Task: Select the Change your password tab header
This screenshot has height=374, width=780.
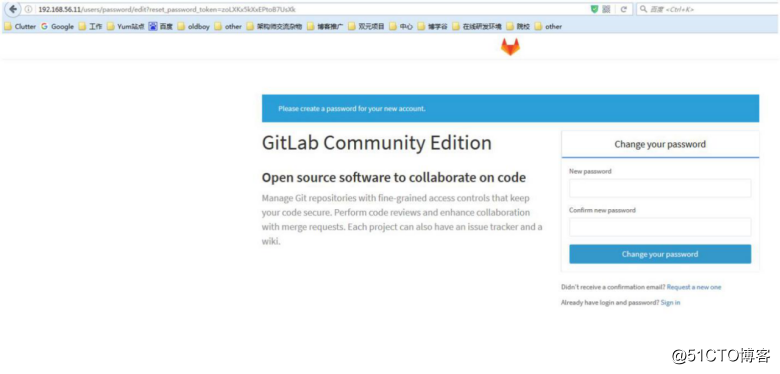Action: (x=660, y=144)
